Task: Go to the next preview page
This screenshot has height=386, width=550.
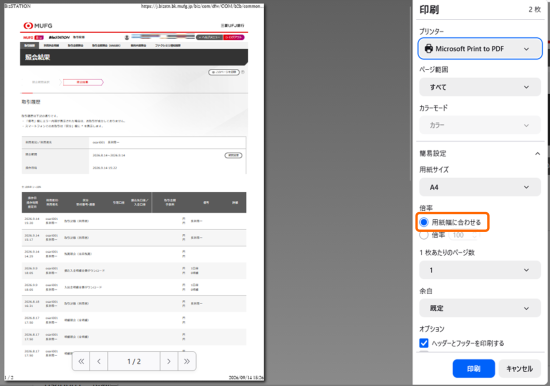Action: (x=169, y=361)
